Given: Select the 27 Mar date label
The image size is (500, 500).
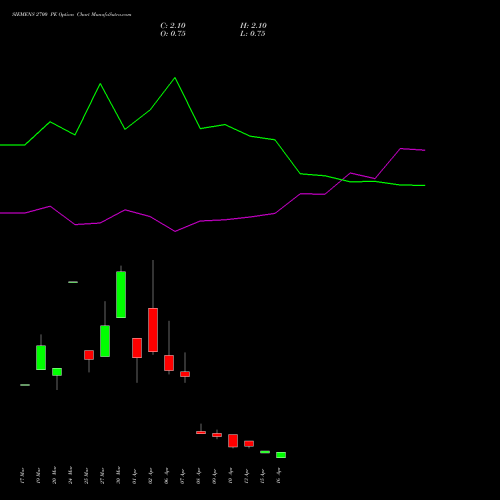Looking at the screenshot, I should tap(102, 475).
